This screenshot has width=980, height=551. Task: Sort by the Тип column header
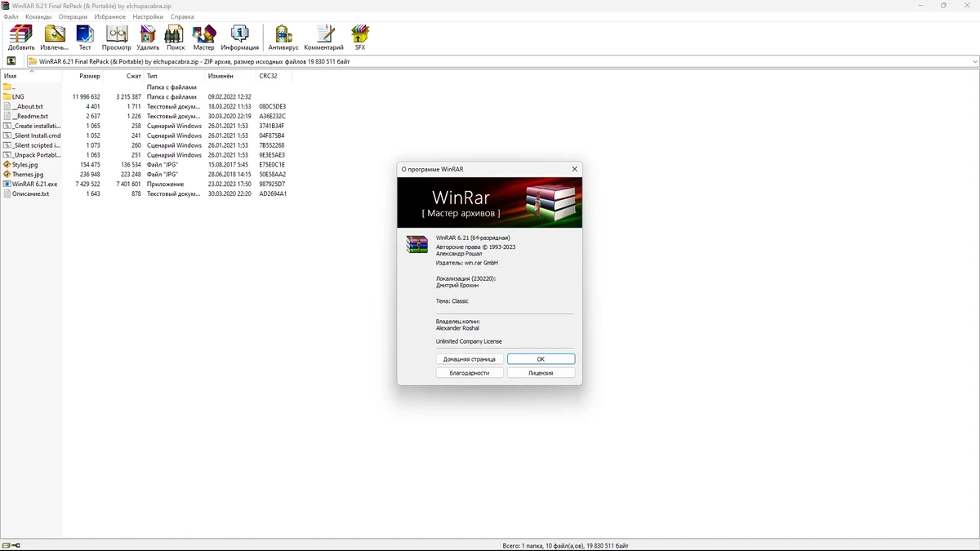174,76
